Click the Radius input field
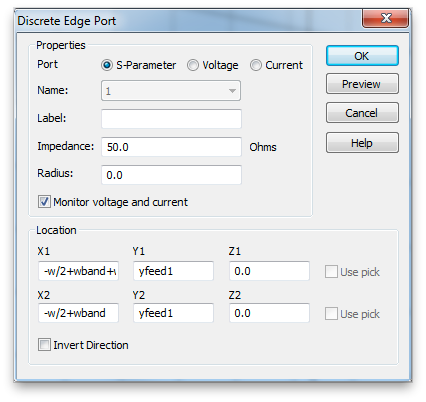This screenshot has width=426, height=402. [171, 175]
